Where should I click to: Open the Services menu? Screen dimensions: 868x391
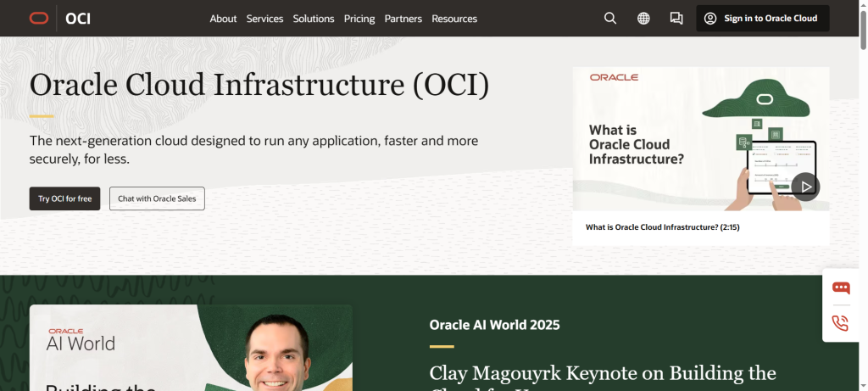point(264,19)
